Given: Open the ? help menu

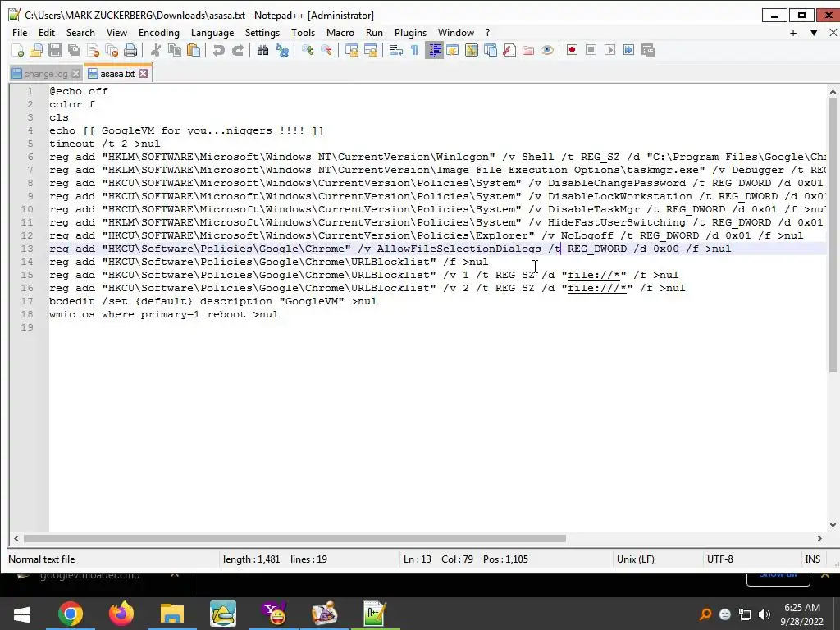Looking at the screenshot, I should tap(487, 33).
